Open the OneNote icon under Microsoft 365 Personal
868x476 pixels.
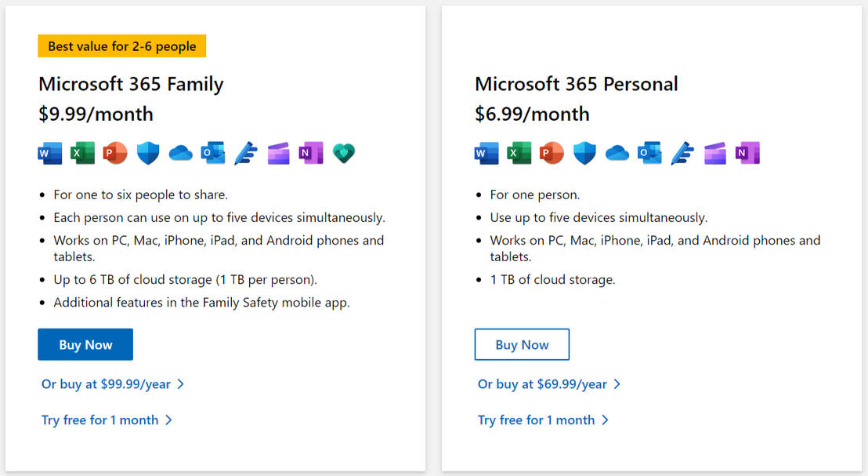coord(747,153)
